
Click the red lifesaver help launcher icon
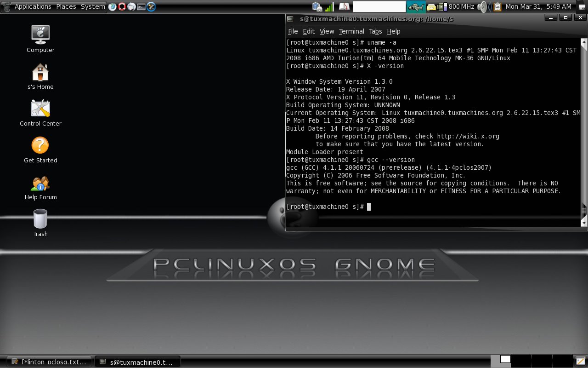pyautogui.click(x=122, y=6)
